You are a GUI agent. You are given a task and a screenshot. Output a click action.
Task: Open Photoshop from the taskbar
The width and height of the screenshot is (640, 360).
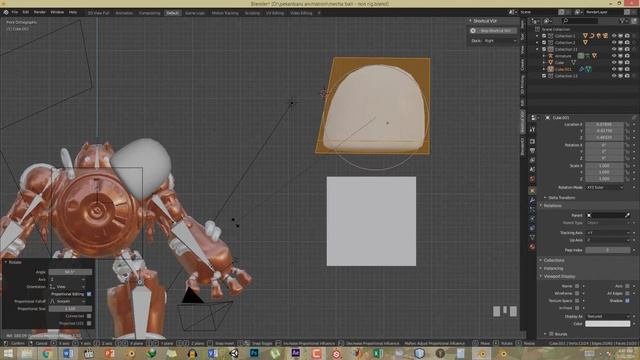[254, 353]
